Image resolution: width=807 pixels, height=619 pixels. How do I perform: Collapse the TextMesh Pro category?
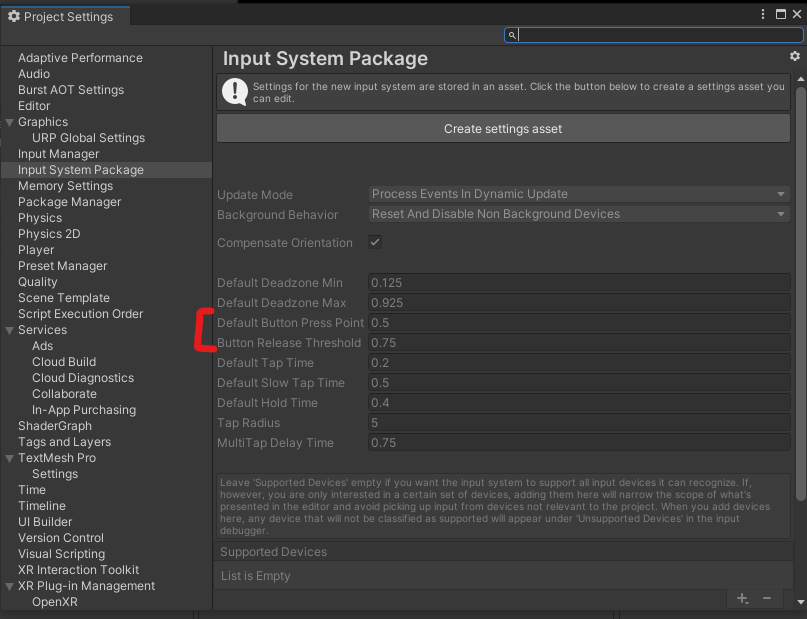(x=9, y=458)
